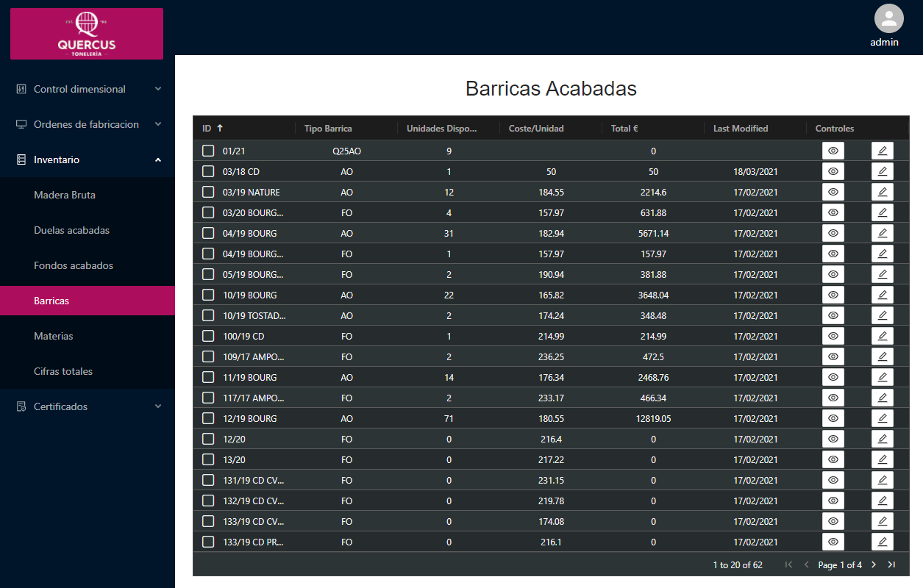Open the Madera Bruta inventory page
This screenshot has height=588, width=923.
click(x=65, y=195)
